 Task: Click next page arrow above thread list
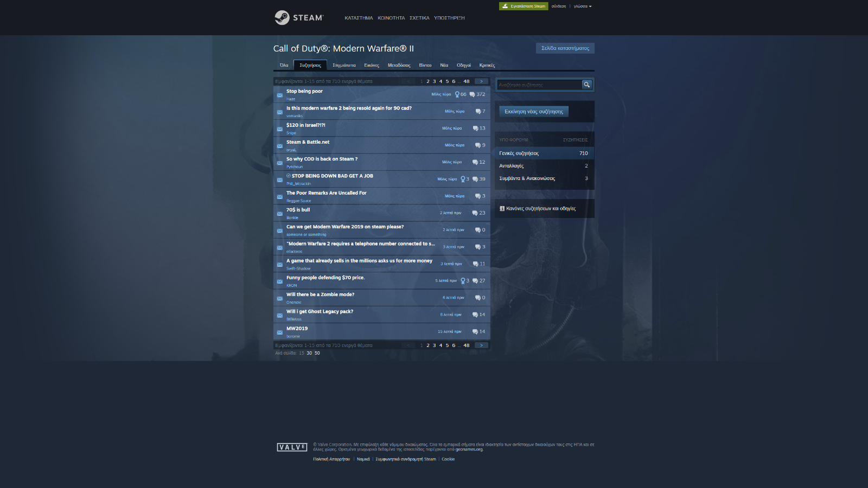point(481,81)
